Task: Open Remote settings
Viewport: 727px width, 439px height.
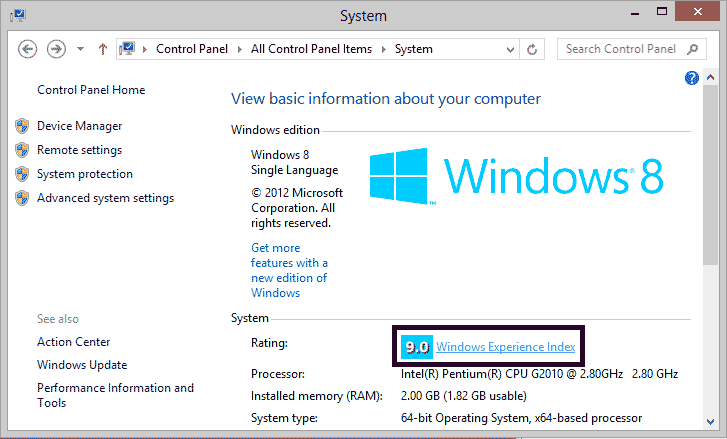Action: pyautogui.click(x=79, y=150)
